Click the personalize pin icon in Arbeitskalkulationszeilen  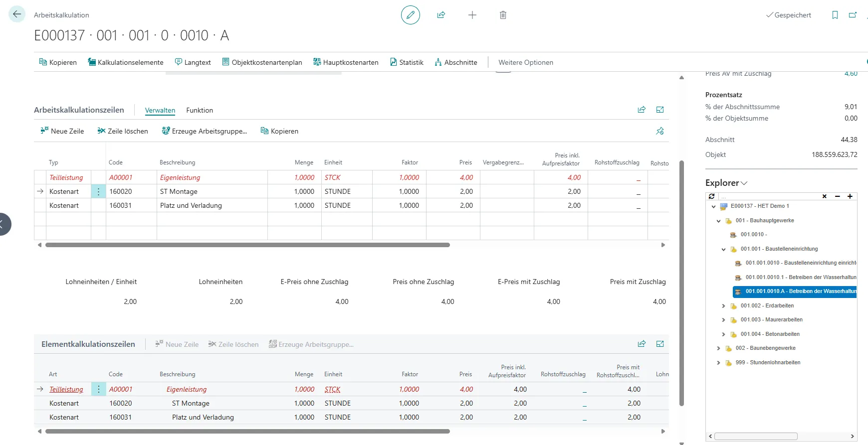659,131
